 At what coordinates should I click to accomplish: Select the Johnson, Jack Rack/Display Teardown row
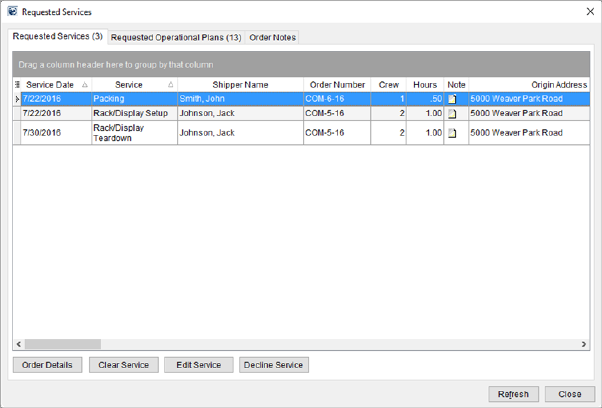coord(240,132)
